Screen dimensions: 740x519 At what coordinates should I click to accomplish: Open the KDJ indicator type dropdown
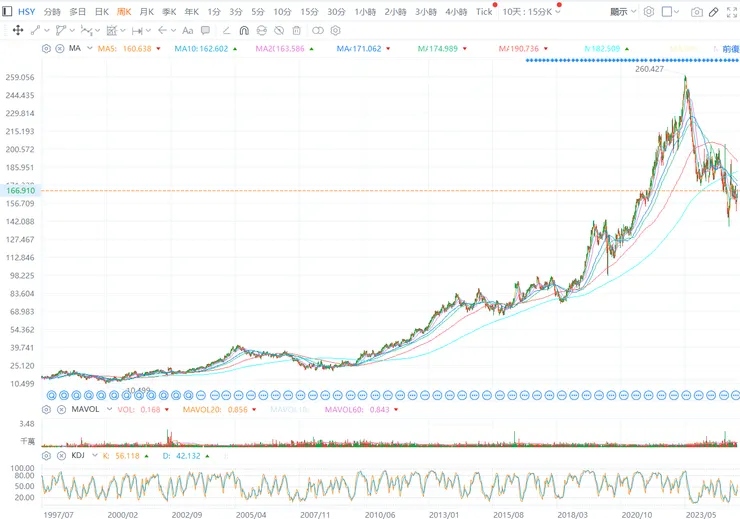pyautogui.click(x=95, y=456)
